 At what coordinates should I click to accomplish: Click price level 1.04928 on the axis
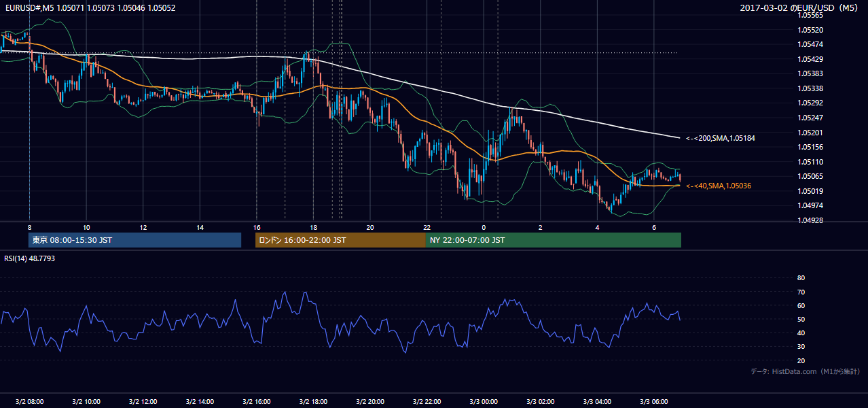tap(810, 220)
